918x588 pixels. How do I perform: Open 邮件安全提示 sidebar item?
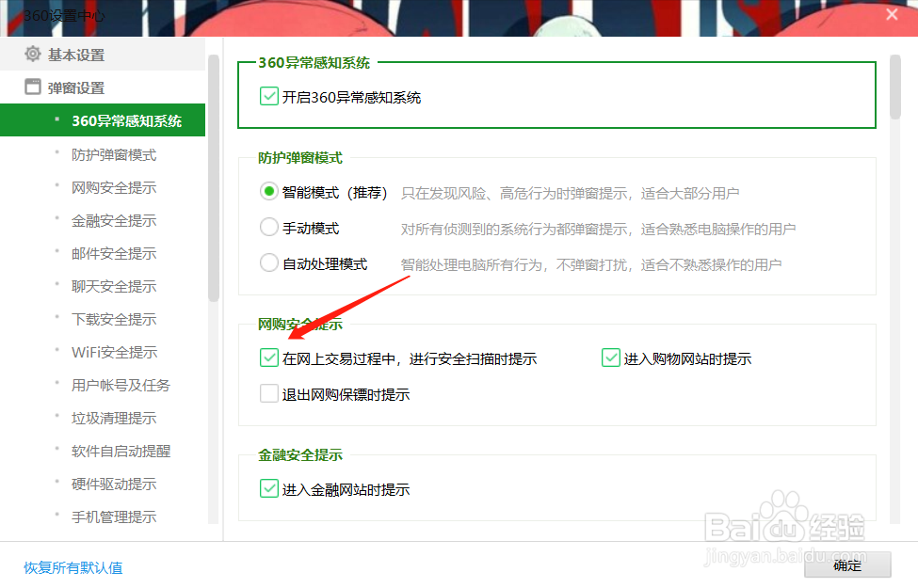(x=114, y=253)
